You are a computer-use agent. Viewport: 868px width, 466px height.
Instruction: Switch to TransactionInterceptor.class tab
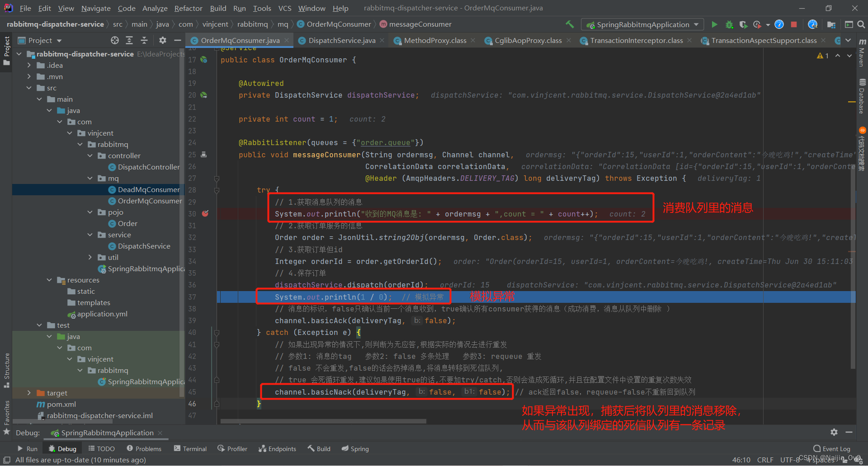[636, 40]
